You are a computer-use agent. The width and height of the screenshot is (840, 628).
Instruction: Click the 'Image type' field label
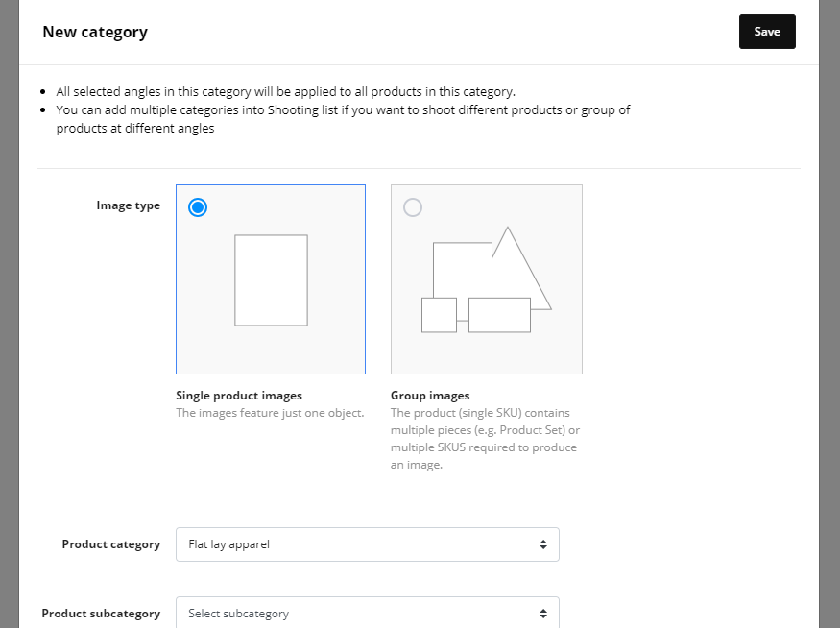click(x=128, y=205)
